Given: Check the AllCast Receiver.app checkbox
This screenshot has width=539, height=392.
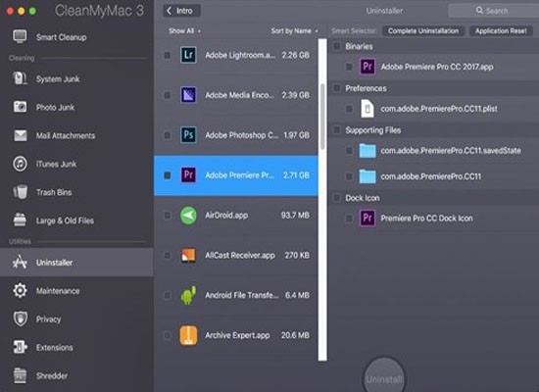Looking at the screenshot, I should click(x=167, y=255).
